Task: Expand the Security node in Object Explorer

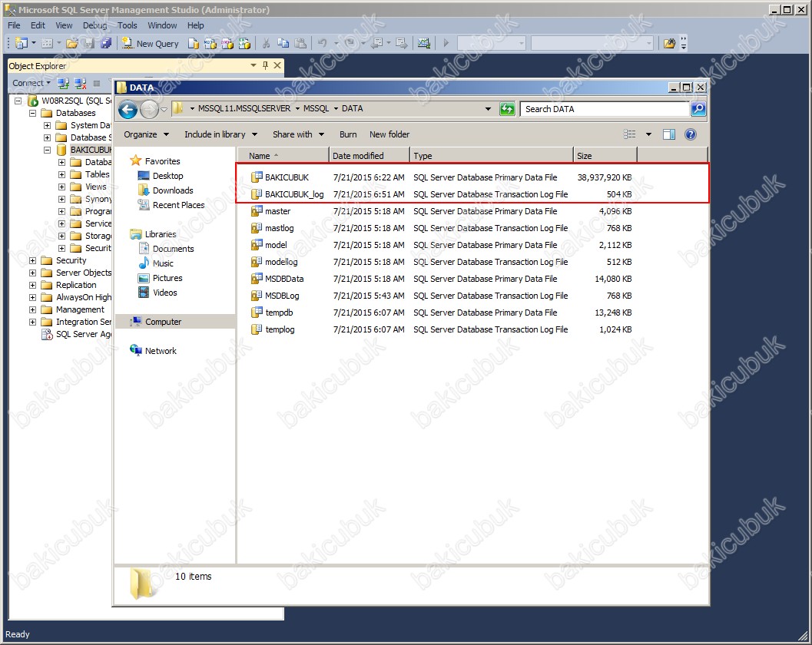Action: 32,260
